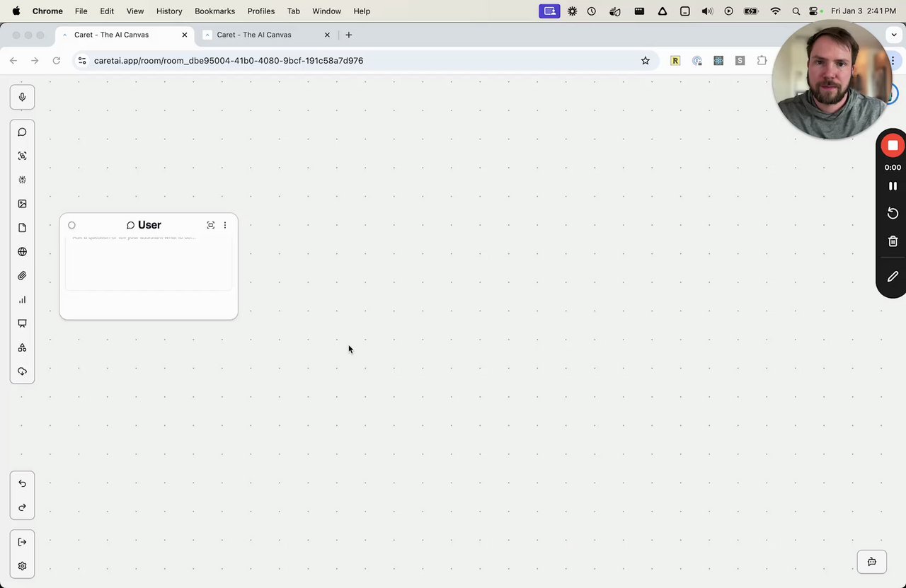Select the document page tool in sidebar
The height and width of the screenshot is (588, 906).
point(22,228)
